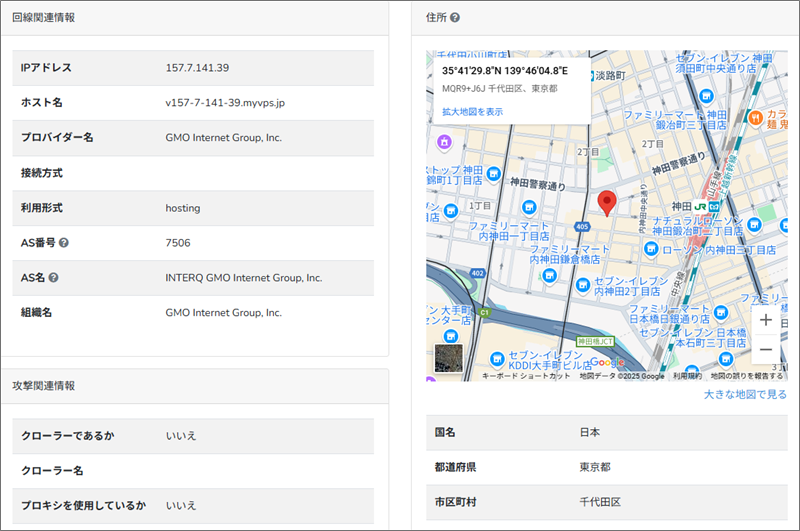Click coordinates 35°41'29.8"N 139°46'04.8"E
The image size is (800, 531).
point(505,71)
